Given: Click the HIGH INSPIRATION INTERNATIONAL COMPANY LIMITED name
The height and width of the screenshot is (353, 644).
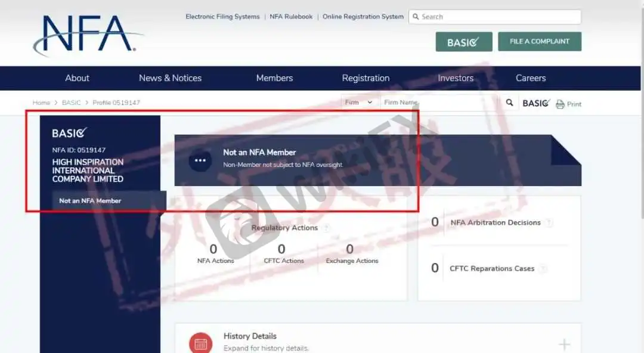Looking at the screenshot, I should 88,171.
